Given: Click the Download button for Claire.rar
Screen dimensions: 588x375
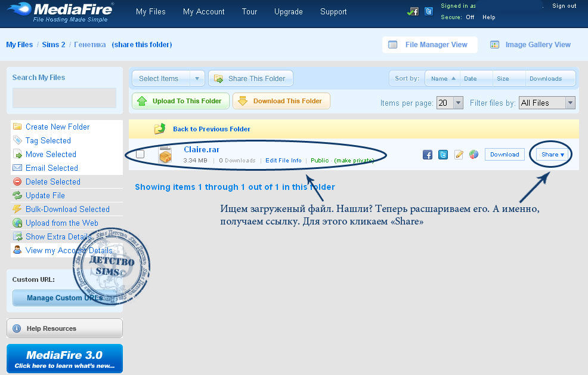Looking at the screenshot, I should [505, 154].
